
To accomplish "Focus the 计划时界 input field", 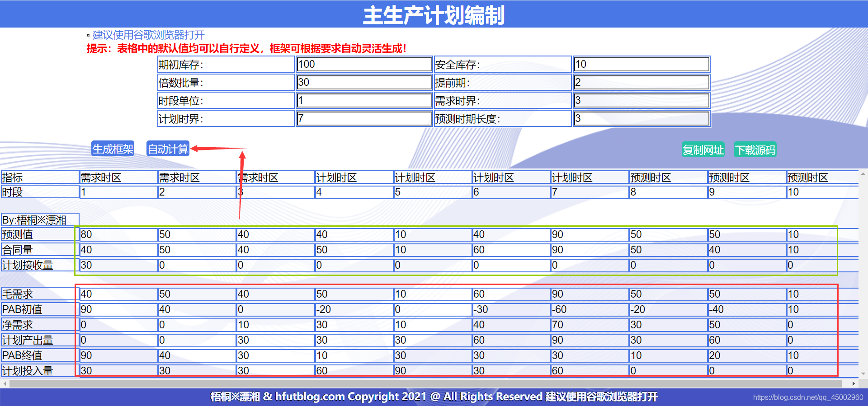I will pyautogui.click(x=364, y=118).
